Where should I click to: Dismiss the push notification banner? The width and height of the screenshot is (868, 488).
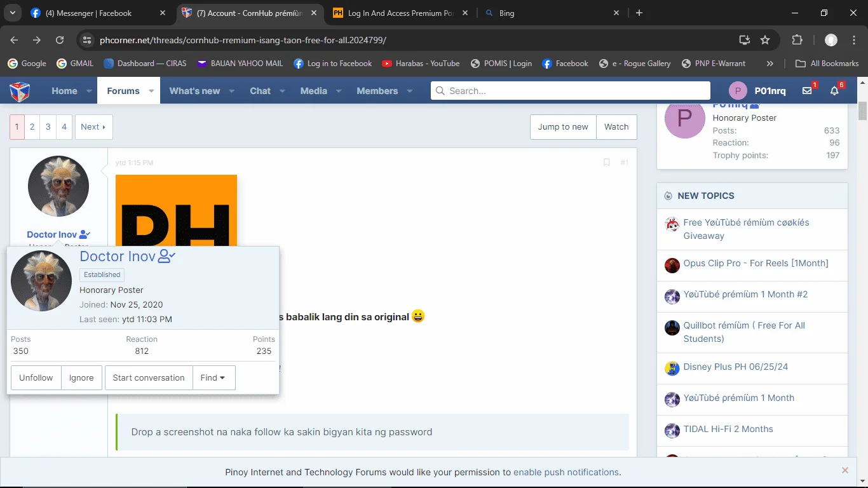pos(845,470)
